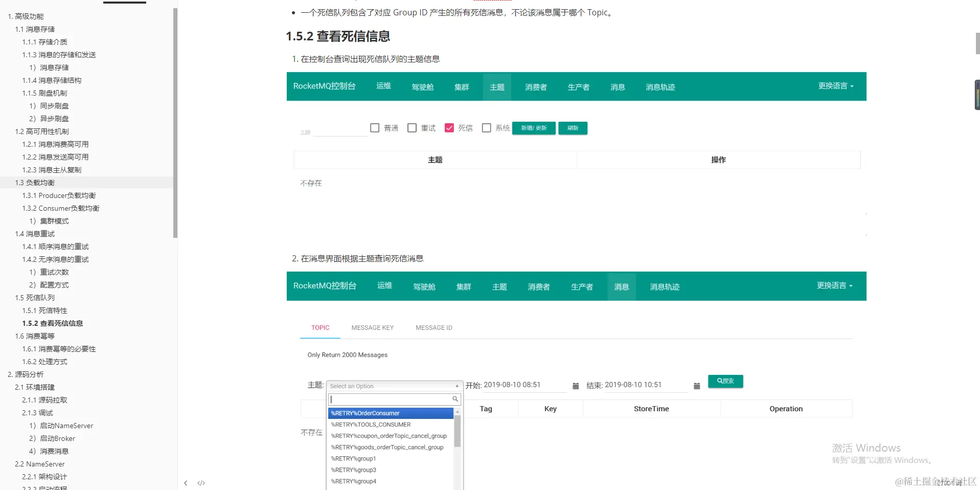Go to outline item 2. 源码分析
The image size is (980, 490).
[26, 374]
